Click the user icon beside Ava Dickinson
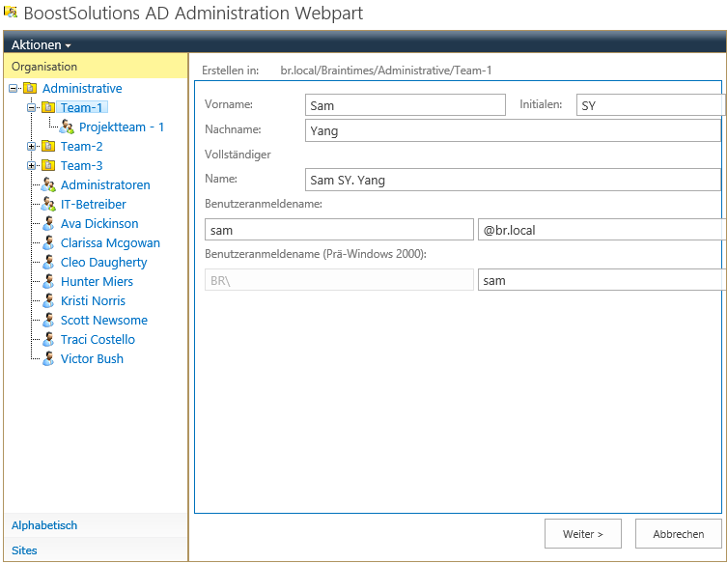The width and height of the screenshot is (728, 564). (48, 223)
